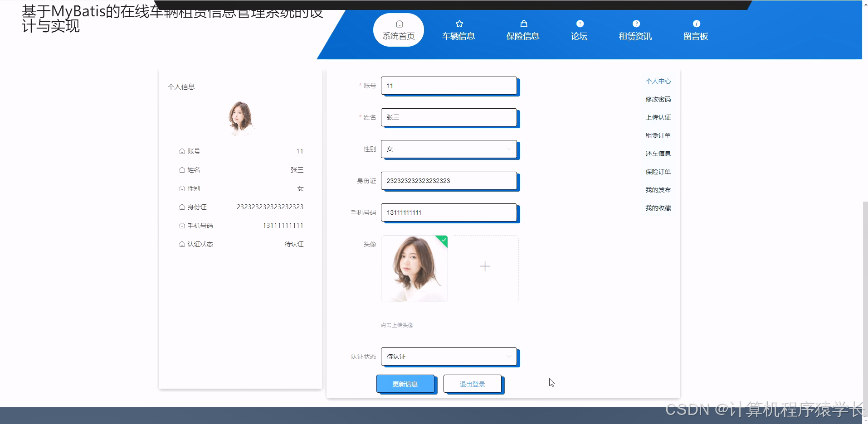Click the 个人信息 card heading
Image resolution: width=868 pixels, height=424 pixels.
(181, 87)
